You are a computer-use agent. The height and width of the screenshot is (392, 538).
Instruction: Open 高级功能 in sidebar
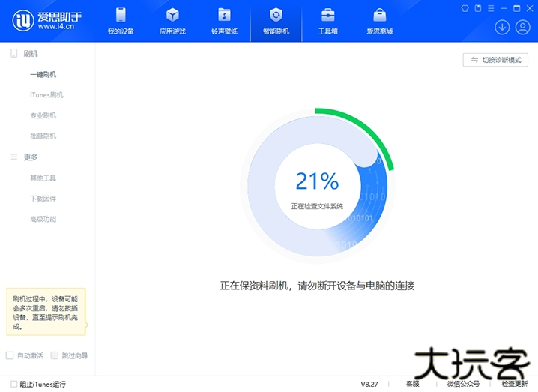[x=43, y=220]
